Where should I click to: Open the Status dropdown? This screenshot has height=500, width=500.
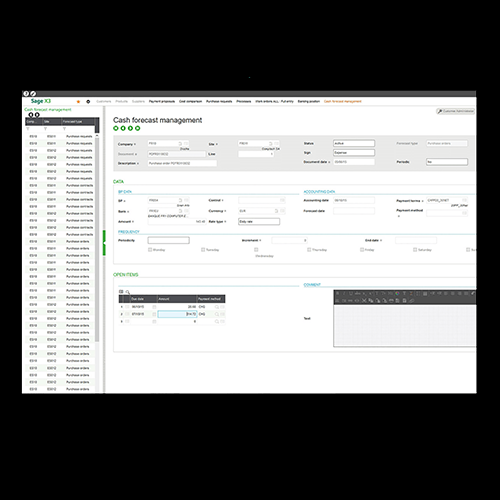(x=354, y=143)
